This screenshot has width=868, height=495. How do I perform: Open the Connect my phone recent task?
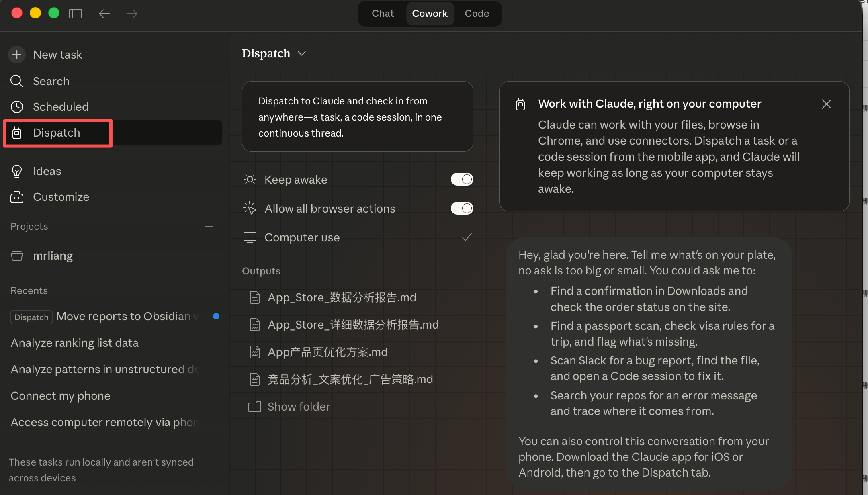61,396
